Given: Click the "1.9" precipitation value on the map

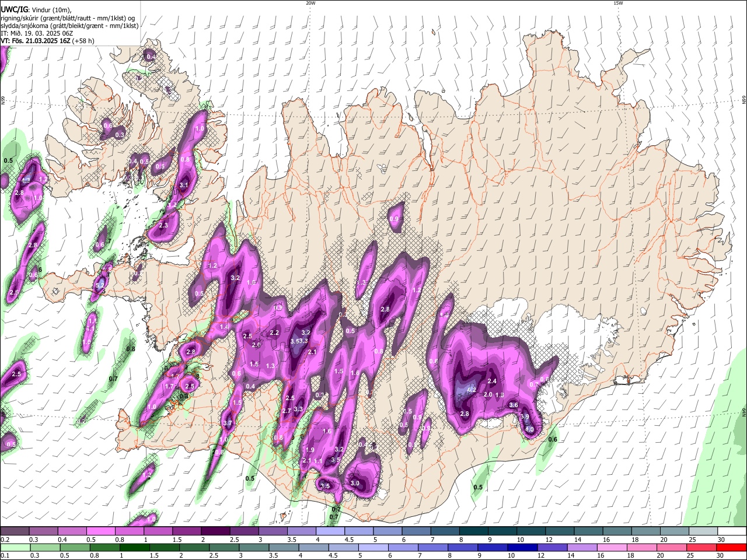Looking at the screenshot, I should tap(310, 450).
